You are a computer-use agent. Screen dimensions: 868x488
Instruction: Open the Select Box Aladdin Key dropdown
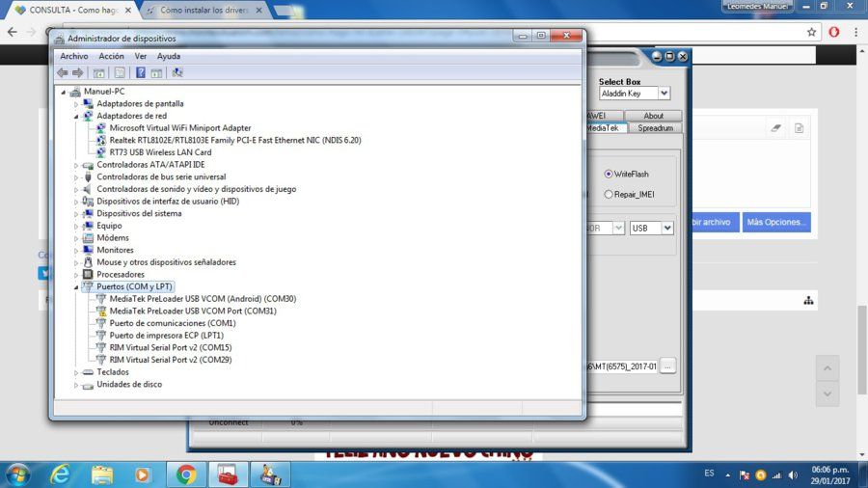coord(664,94)
